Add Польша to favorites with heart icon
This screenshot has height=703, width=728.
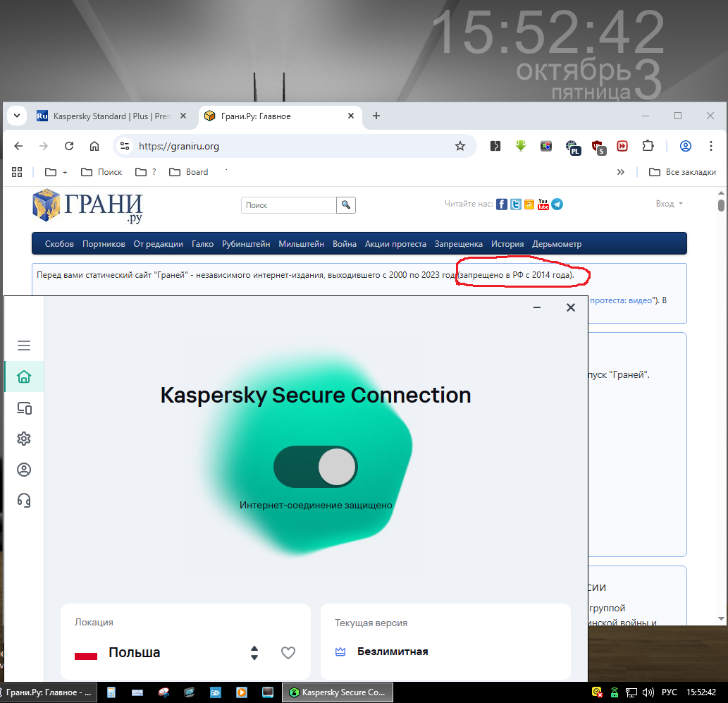(x=288, y=653)
